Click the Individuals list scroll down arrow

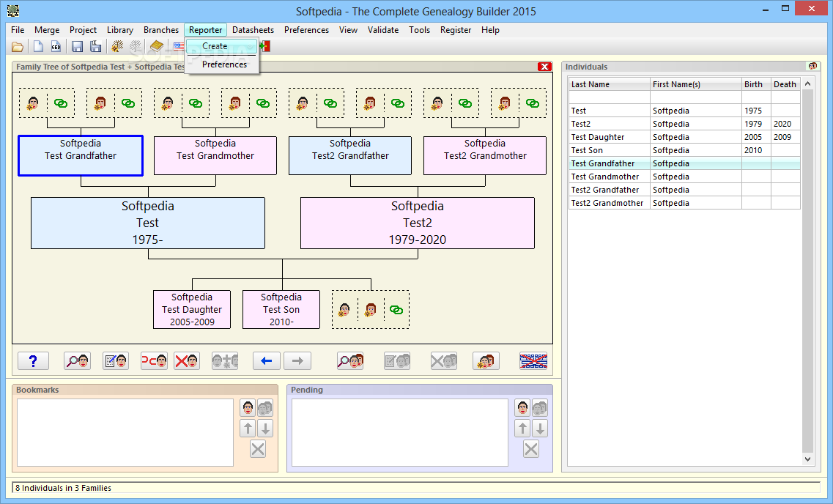coord(807,459)
